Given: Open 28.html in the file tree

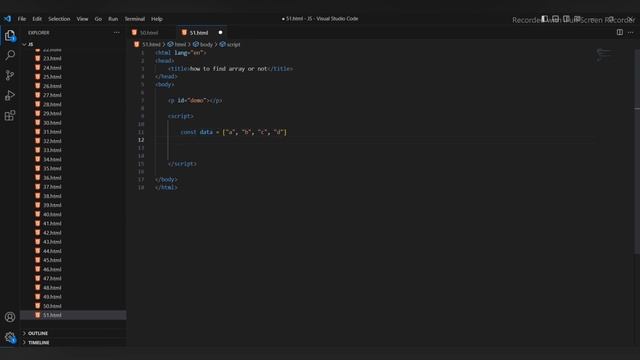Looking at the screenshot, I should pyautogui.click(x=52, y=104).
